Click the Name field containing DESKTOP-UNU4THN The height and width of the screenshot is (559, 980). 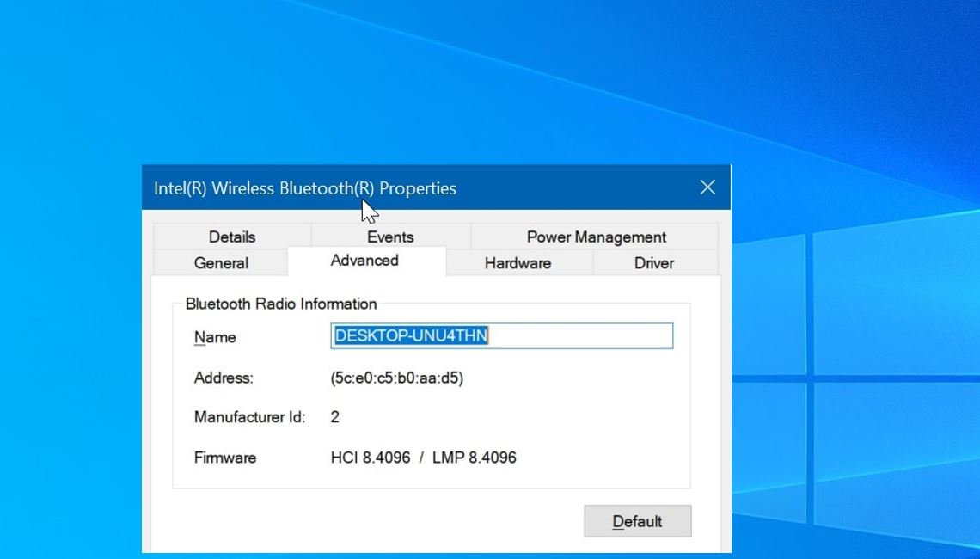pos(502,335)
